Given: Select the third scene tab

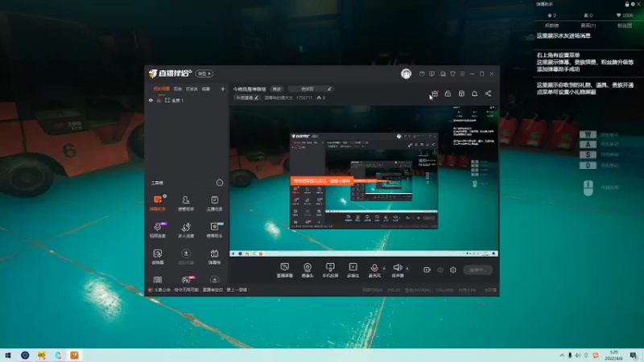Looking at the screenshot, I should click(192, 88).
